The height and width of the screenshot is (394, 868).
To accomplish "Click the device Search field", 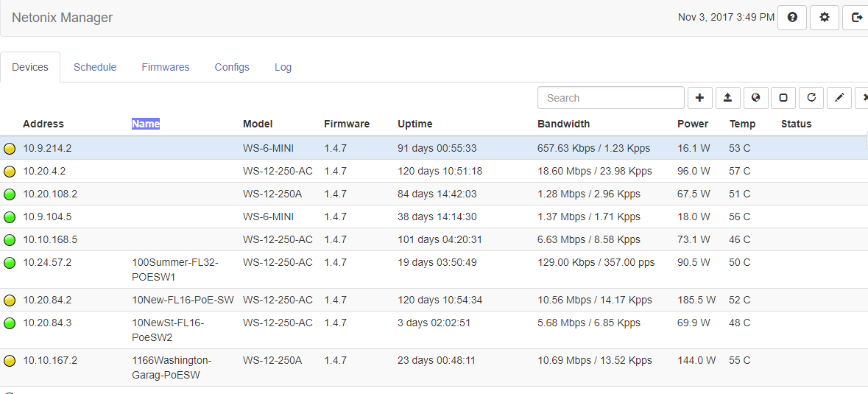I will 610,98.
